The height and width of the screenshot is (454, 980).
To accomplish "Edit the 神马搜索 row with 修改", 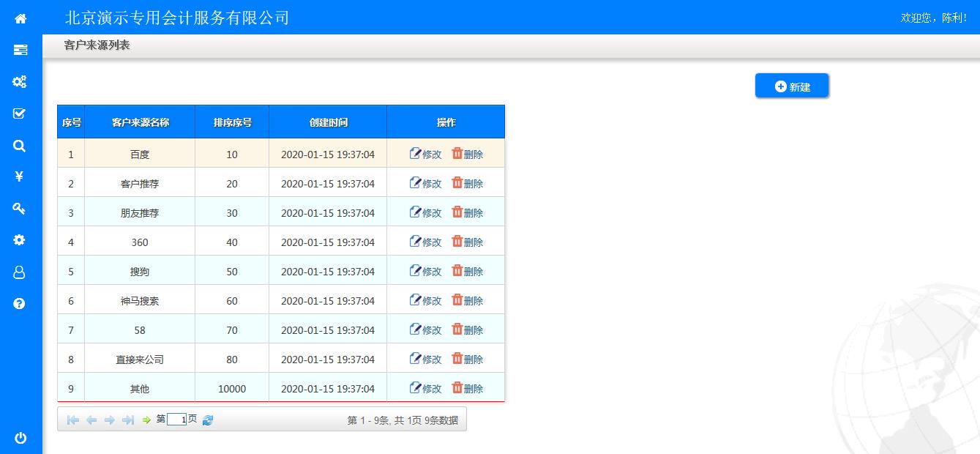I will tap(425, 300).
